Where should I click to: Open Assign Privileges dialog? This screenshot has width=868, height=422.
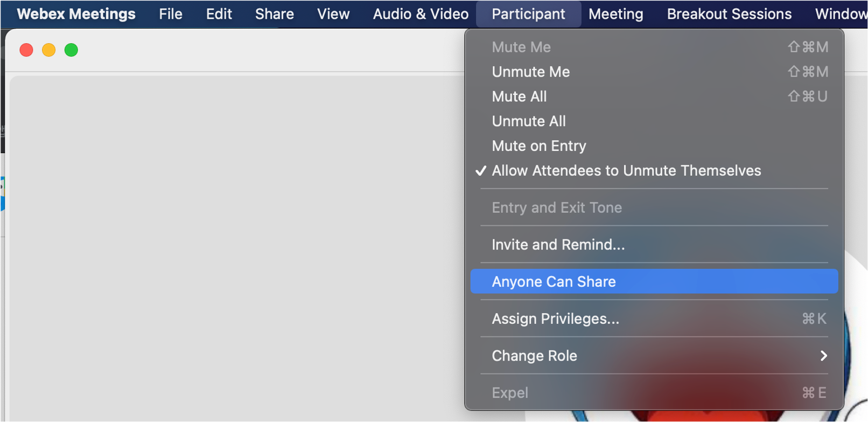point(555,319)
